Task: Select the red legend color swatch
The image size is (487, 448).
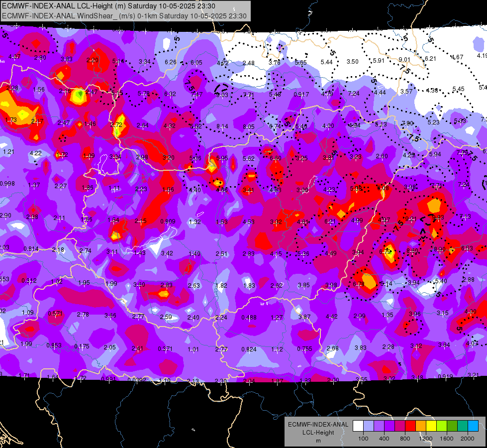Action: coord(410,426)
